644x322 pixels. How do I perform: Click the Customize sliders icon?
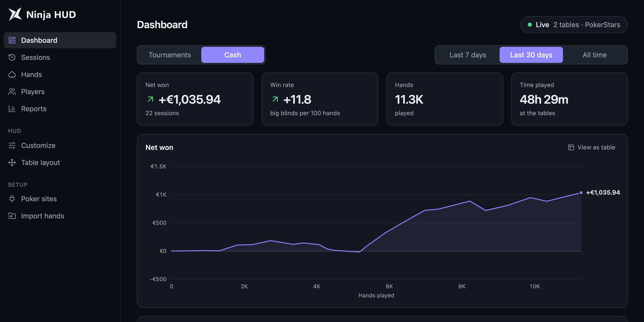click(12, 146)
